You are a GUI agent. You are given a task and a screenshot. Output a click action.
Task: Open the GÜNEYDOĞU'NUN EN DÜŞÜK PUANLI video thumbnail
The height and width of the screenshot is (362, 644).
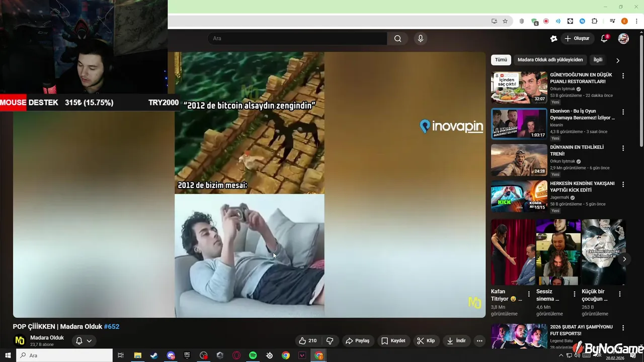click(519, 87)
